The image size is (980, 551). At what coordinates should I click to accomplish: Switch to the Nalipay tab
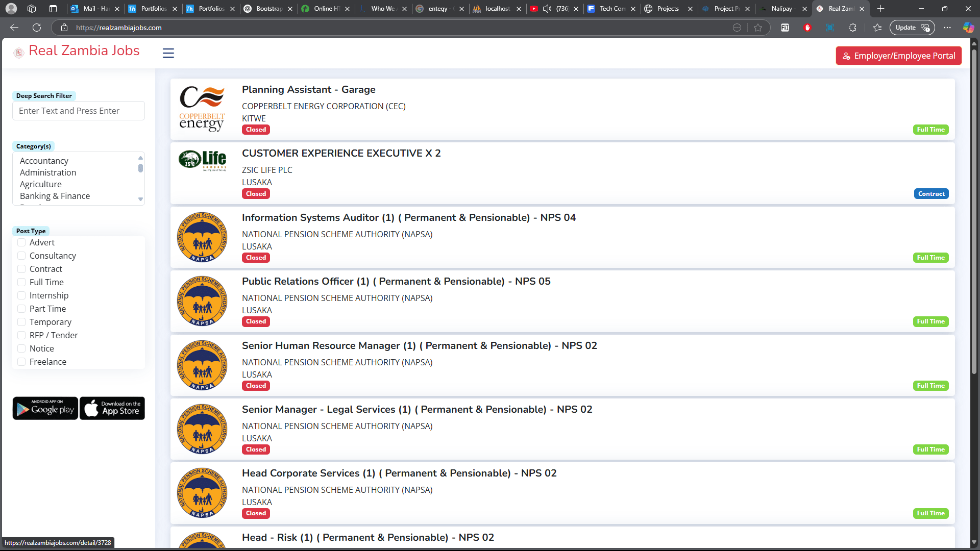[783, 9]
